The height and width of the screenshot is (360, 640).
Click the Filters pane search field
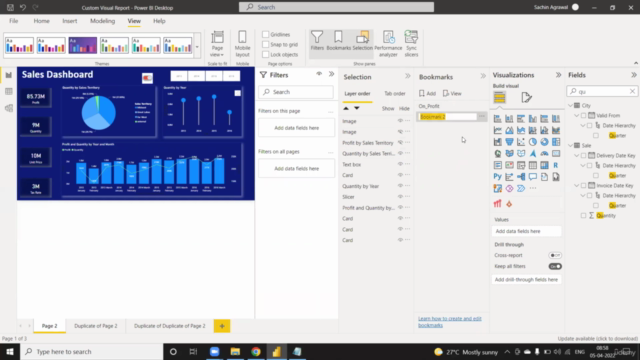coord(297,92)
